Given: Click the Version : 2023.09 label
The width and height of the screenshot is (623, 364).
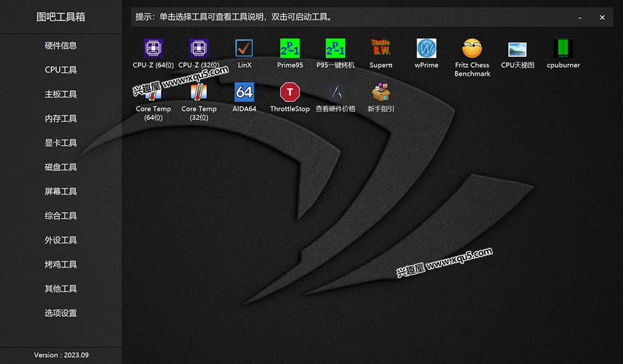Looking at the screenshot, I should (61, 355).
